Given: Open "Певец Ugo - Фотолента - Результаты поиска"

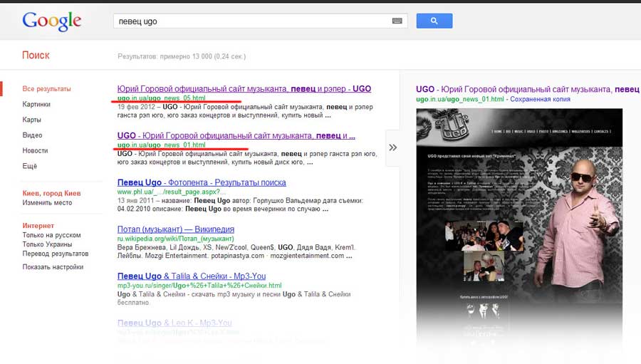Looking at the screenshot, I should (x=202, y=182).
